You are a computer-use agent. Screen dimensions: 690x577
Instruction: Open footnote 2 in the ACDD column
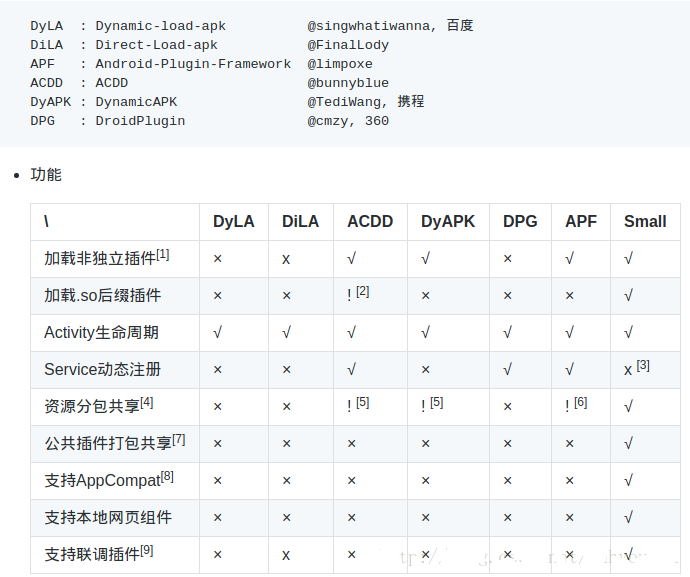pyautogui.click(x=362, y=291)
